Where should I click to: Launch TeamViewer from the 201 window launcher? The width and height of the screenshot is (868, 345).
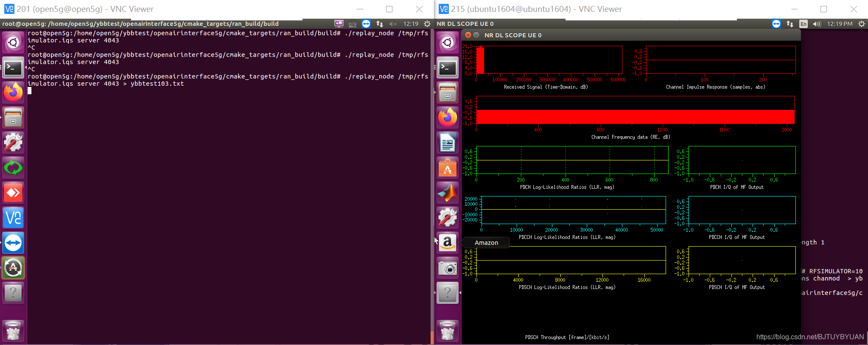(13, 243)
